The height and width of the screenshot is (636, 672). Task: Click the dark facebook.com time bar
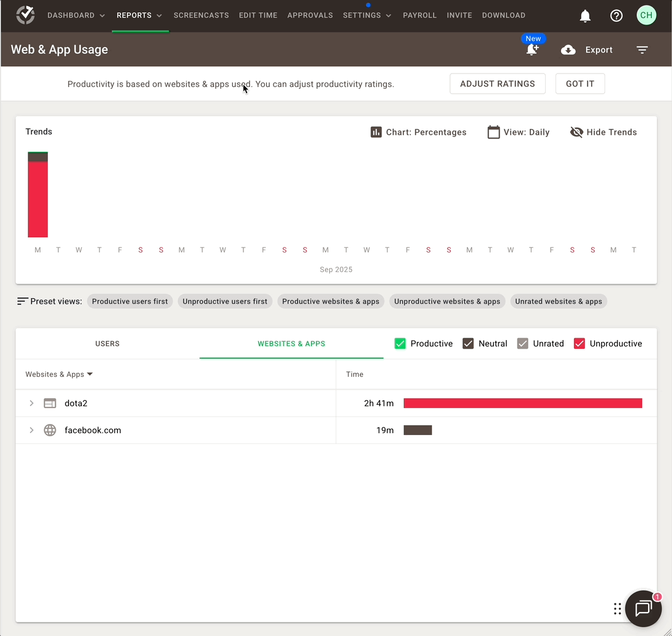click(418, 430)
